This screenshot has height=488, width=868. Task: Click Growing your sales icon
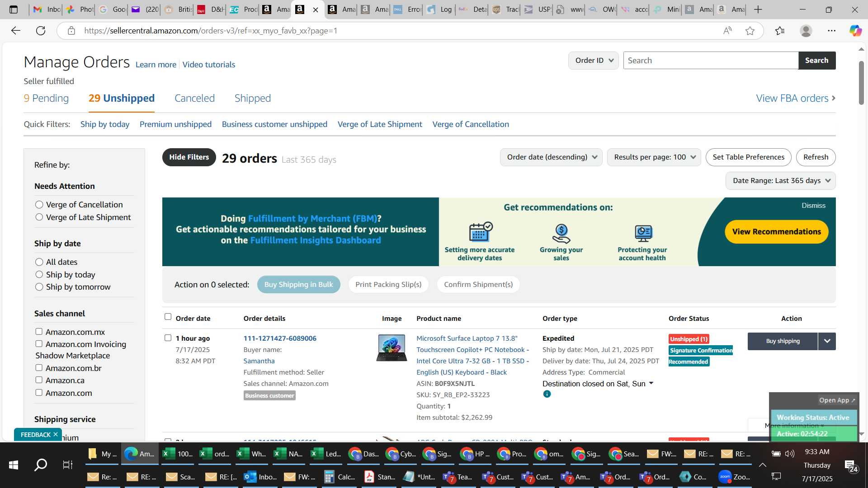[x=561, y=233]
